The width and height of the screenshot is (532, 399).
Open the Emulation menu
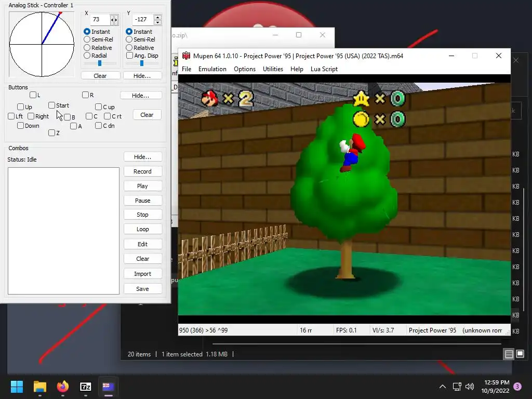pyautogui.click(x=212, y=69)
